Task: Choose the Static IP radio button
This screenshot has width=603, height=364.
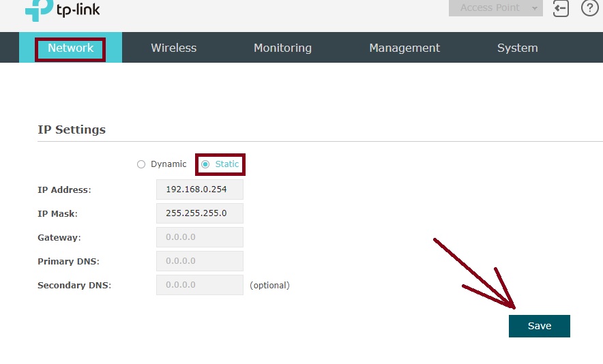Action: pos(205,164)
